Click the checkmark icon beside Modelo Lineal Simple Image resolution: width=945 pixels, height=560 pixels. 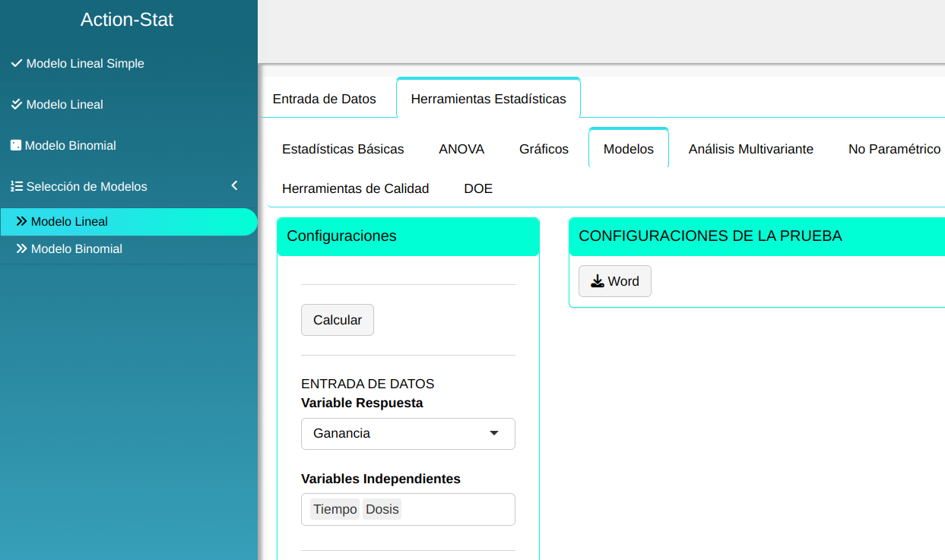(17, 64)
